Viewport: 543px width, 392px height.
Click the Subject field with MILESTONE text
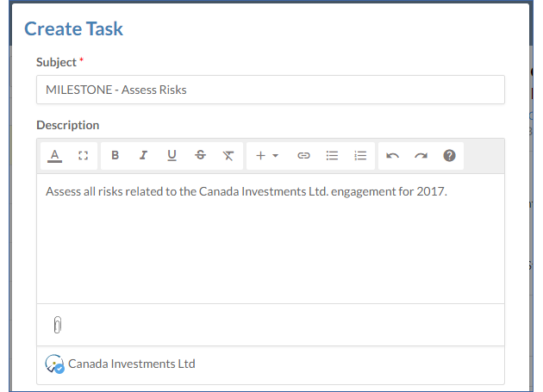coord(270,90)
